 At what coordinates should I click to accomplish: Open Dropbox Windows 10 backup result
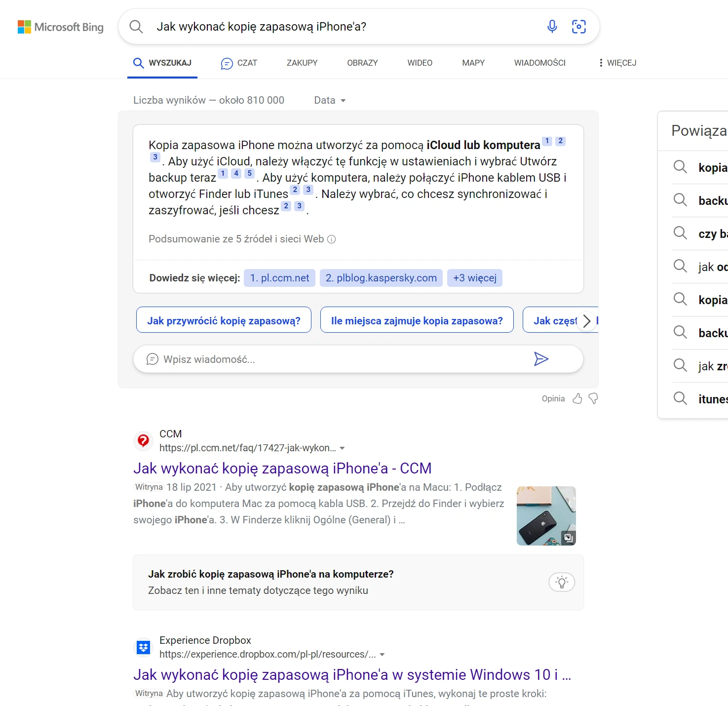[x=352, y=674]
